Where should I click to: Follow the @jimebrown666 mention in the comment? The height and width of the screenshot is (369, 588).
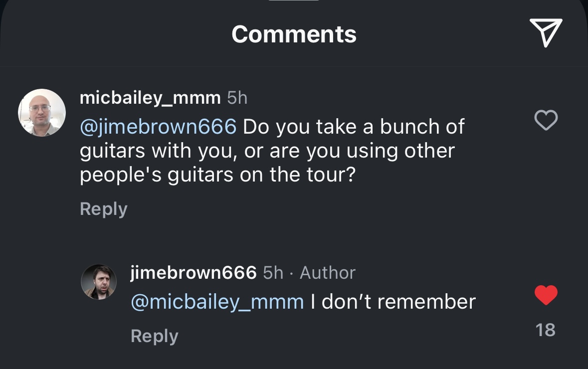click(158, 127)
